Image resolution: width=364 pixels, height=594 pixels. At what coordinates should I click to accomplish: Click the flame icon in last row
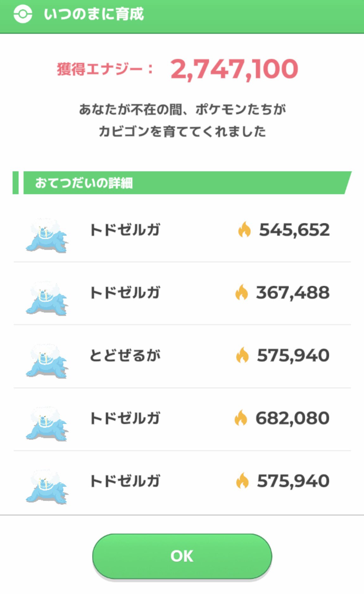click(242, 481)
